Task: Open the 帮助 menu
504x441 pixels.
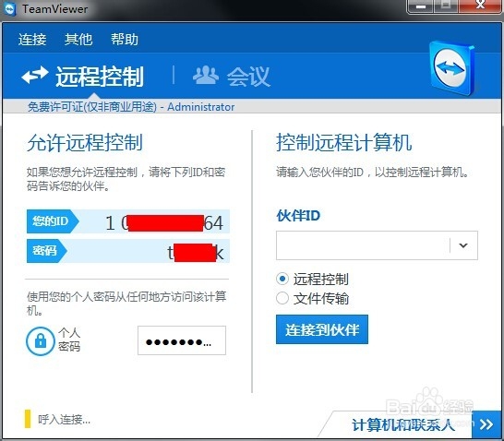Action: [125, 40]
